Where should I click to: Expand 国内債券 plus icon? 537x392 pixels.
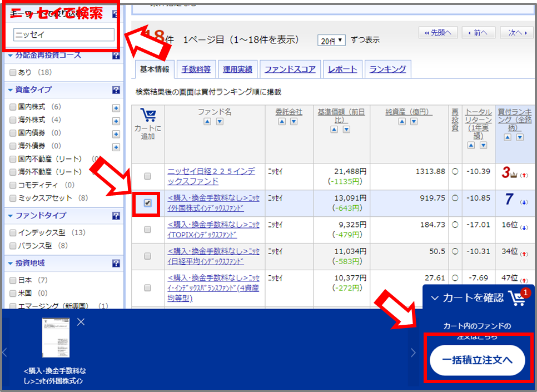[x=116, y=135]
